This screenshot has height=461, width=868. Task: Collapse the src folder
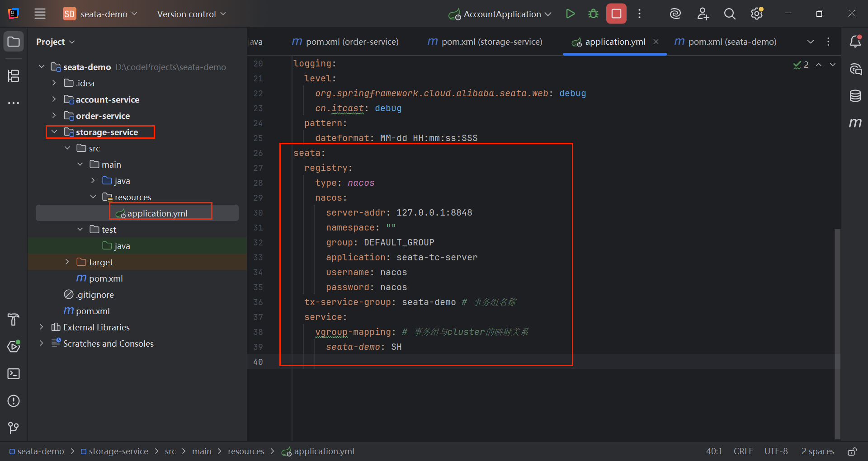67,148
